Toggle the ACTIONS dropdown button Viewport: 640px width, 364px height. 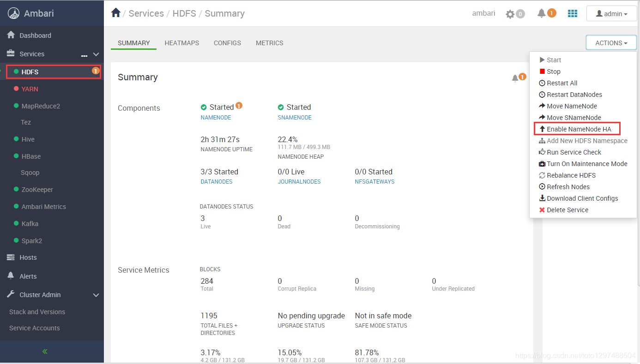click(x=611, y=43)
